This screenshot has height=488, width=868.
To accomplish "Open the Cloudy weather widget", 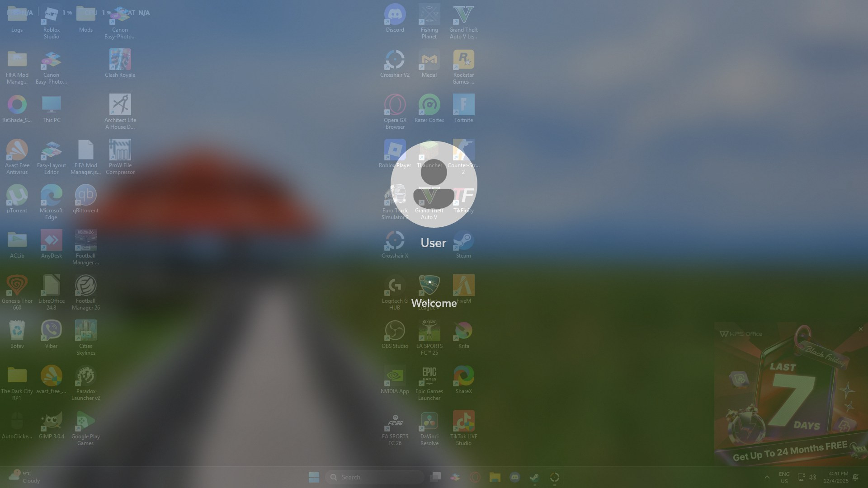I will tap(24, 477).
